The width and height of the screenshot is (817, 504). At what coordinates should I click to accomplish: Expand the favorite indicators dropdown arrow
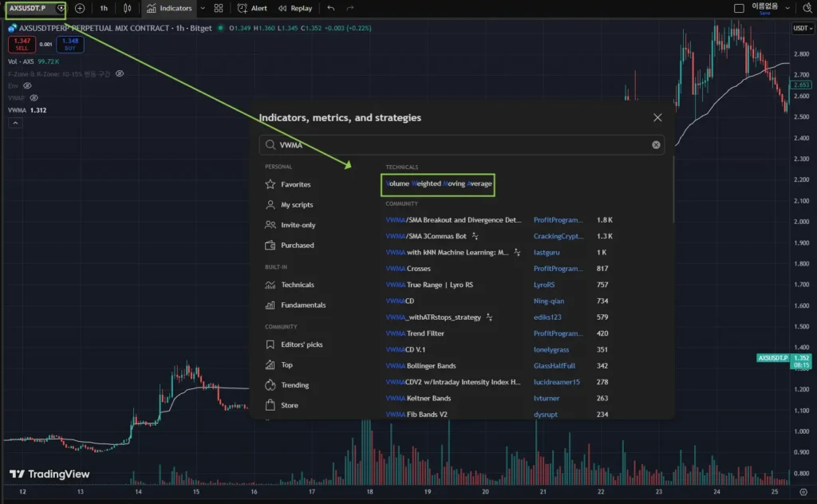203,8
